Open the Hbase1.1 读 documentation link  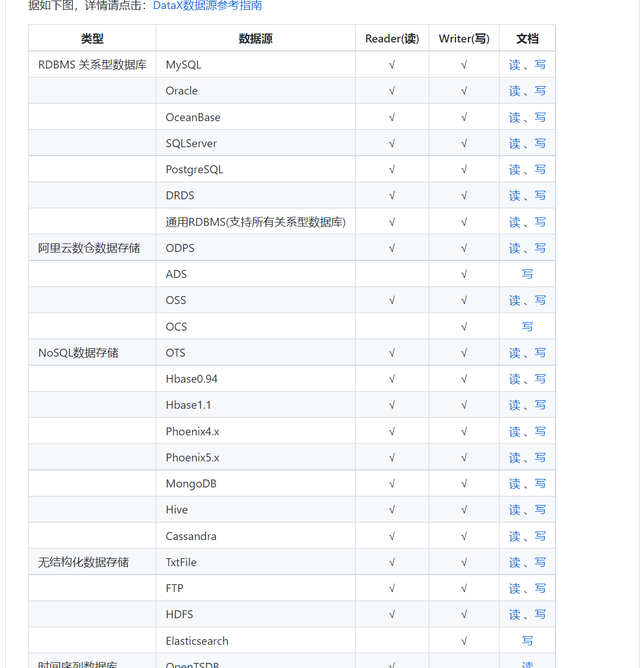[x=515, y=405]
